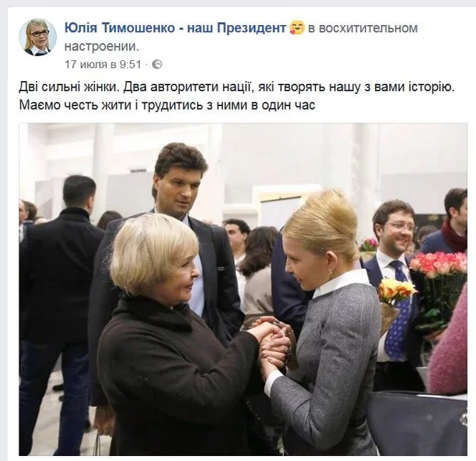Click the pink knitted sleeve at photo edge
This screenshot has height=461, width=476.
pyautogui.click(x=449, y=343)
